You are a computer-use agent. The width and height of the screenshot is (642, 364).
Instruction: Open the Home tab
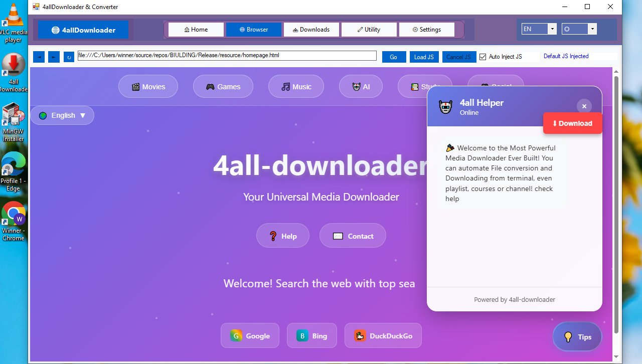tap(196, 30)
